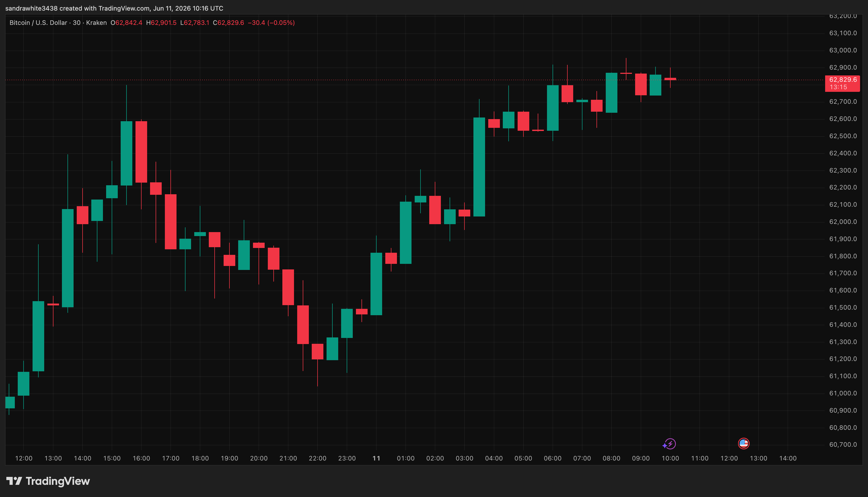
Task: Click the 03:00 time axis label
Action: click(464, 458)
